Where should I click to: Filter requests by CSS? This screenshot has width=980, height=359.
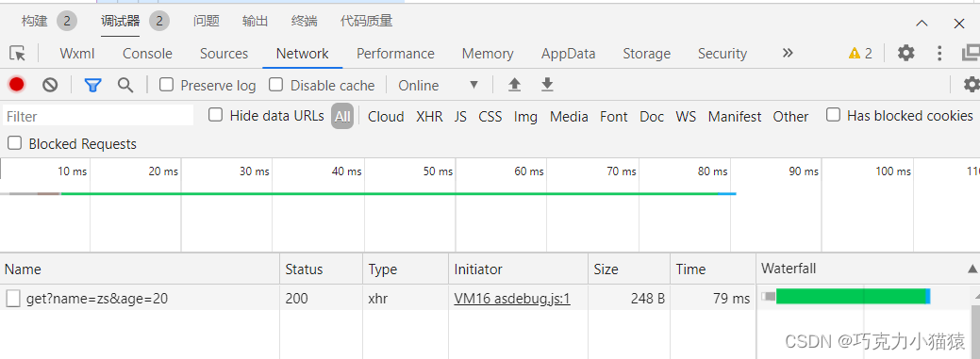(490, 117)
